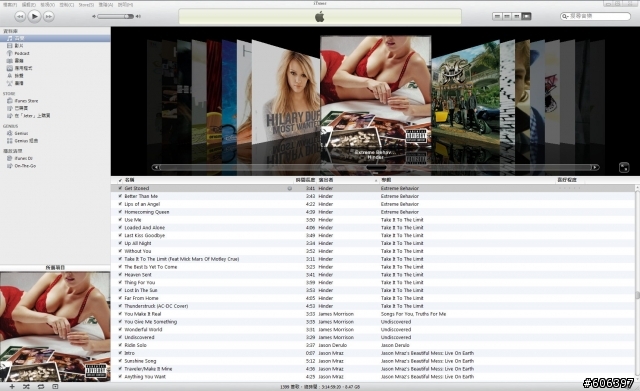Click the Cover Flow right scroll arrow

coord(595,167)
